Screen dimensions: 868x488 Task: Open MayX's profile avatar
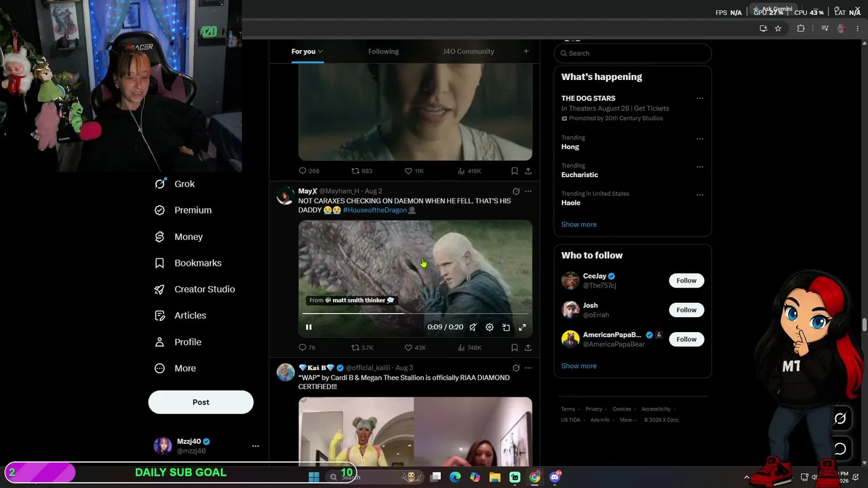[x=285, y=196]
